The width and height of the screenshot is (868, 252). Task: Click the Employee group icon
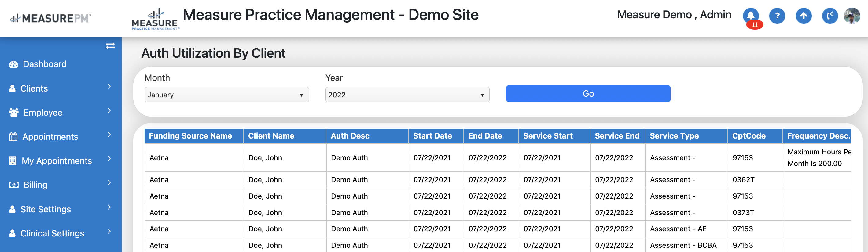click(x=14, y=112)
